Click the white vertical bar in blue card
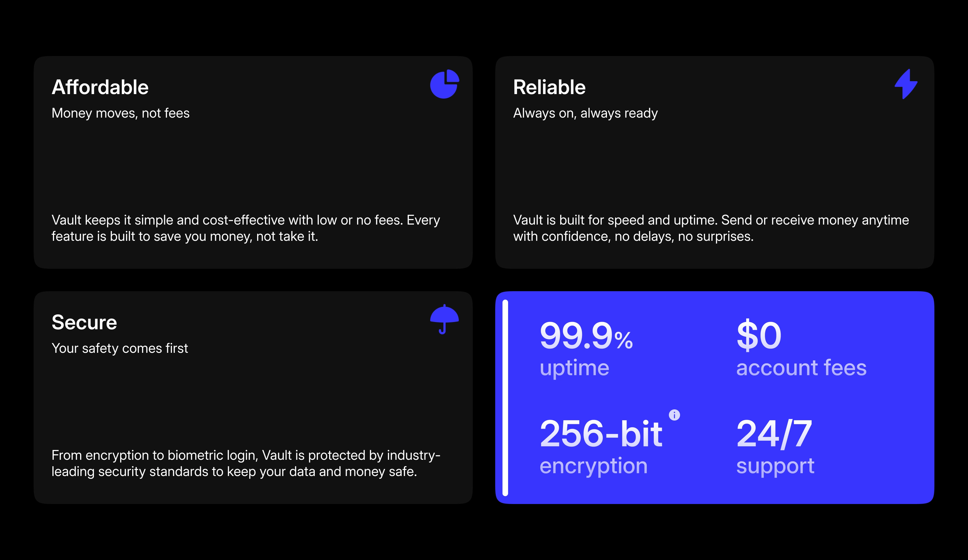The width and height of the screenshot is (968, 560). coord(505,398)
